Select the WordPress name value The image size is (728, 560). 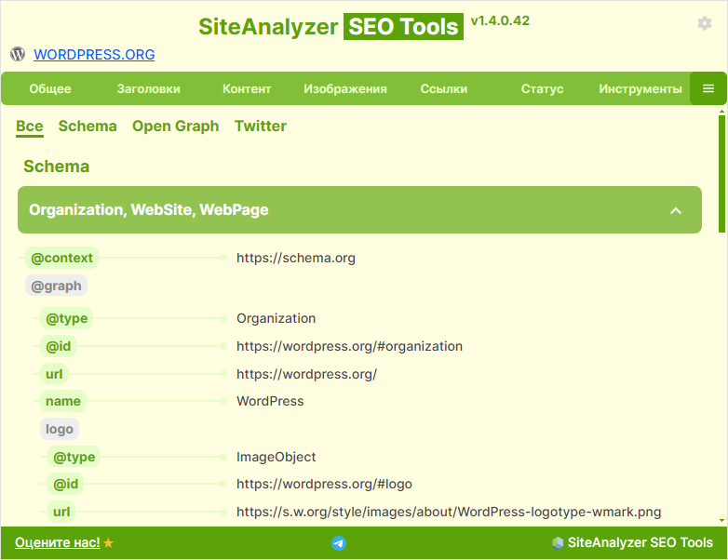pos(270,401)
